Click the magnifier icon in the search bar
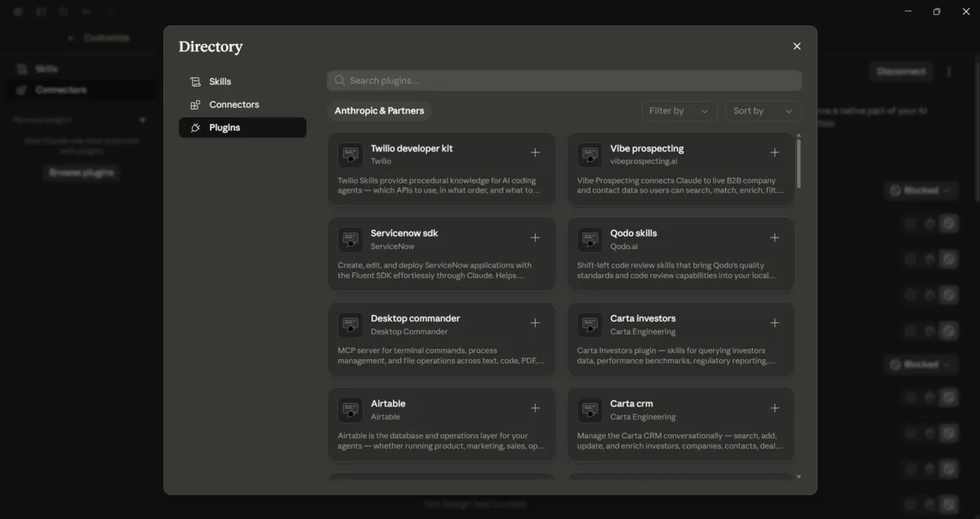980x519 pixels. [x=340, y=81]
